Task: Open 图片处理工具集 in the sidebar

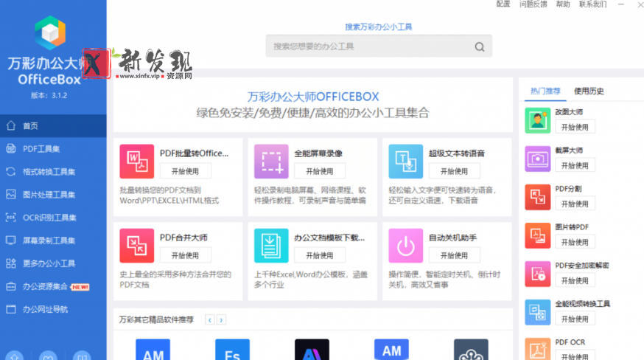Action: click(x=53, y=195)
